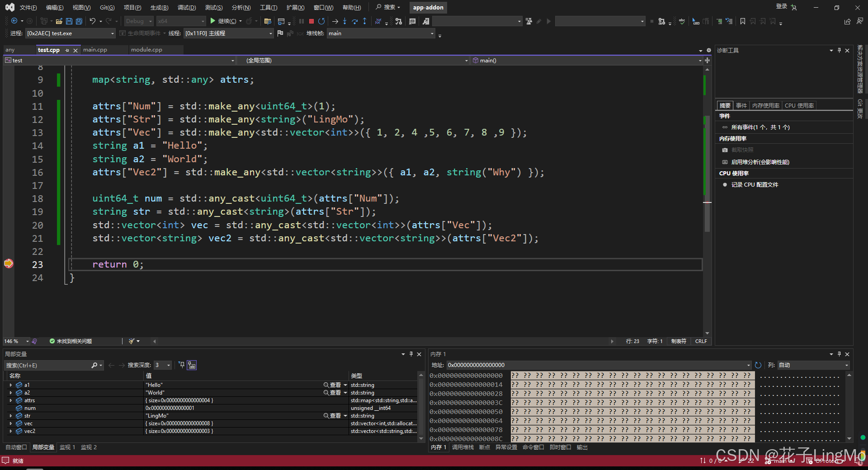Click the Save file icon
The width and height of the screenshot is (868, 470).
[x=69, y=21]
